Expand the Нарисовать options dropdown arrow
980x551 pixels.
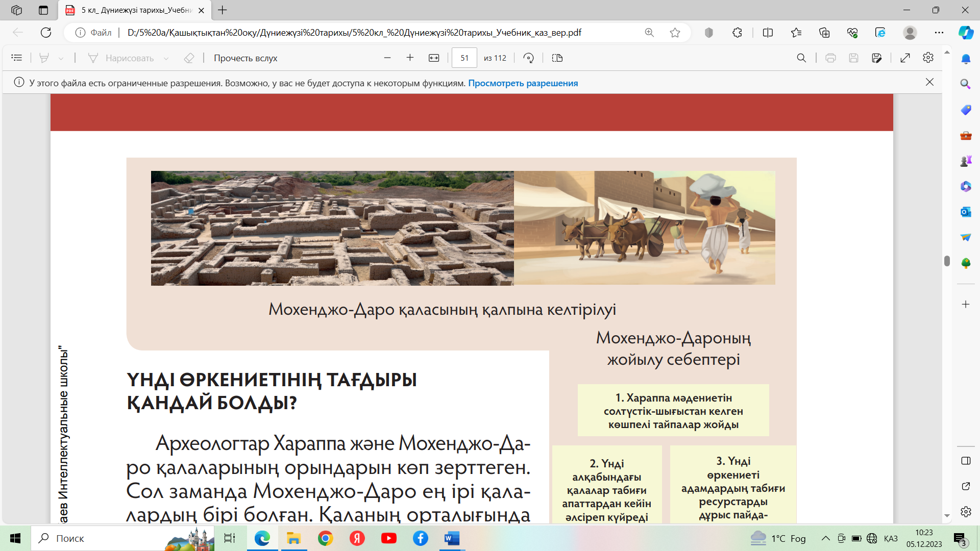166,59
